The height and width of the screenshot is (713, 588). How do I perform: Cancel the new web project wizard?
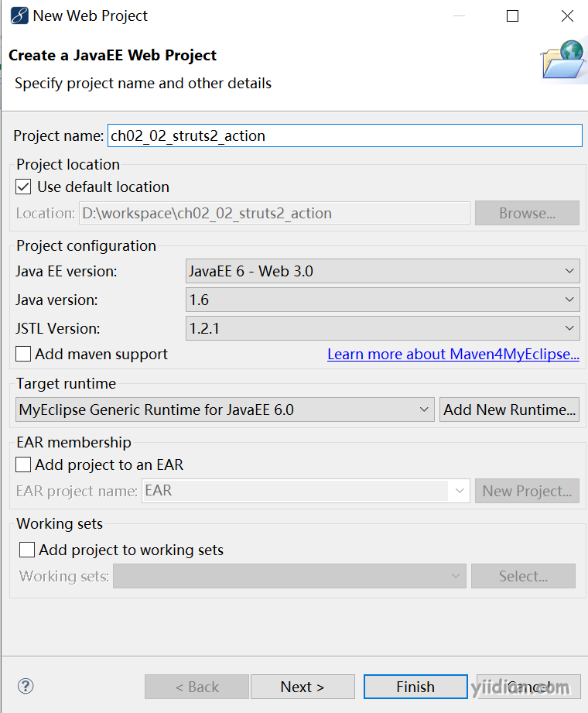point(528,687)
